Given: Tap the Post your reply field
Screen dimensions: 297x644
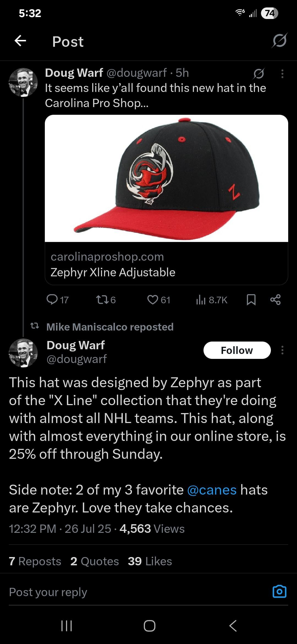Looking at the screenshot, I should [110, 592].
